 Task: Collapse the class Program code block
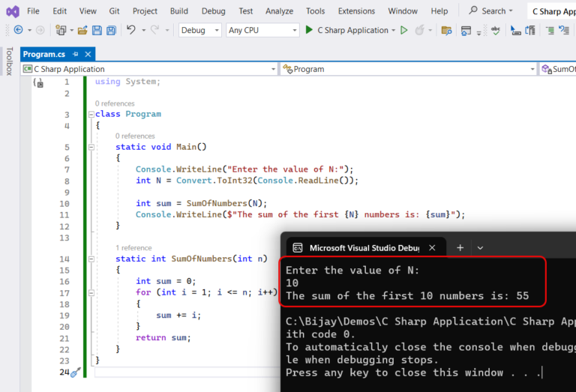point(90,115)
